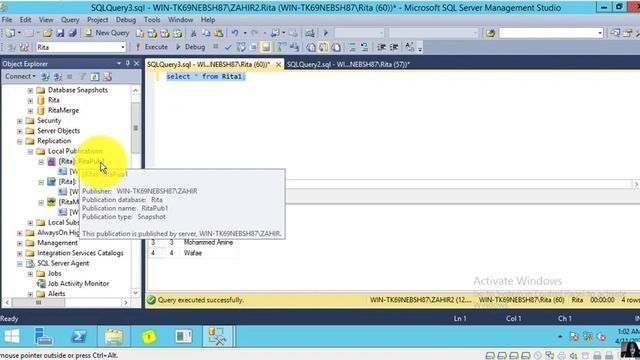This screenshot has height=360, width=640.
Task: Click Disconnect icon in Object Explorer
Action: coord(58,77)
